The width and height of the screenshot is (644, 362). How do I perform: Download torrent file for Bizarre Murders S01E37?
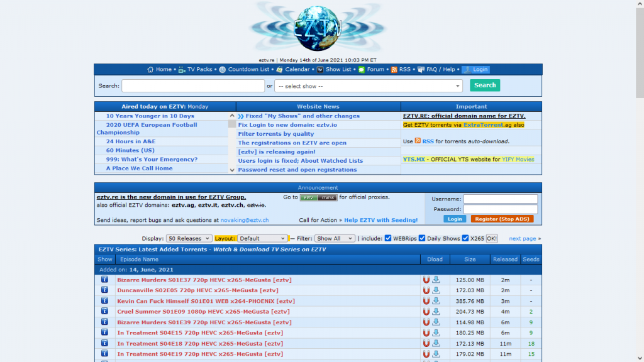[x=436, y=280]
